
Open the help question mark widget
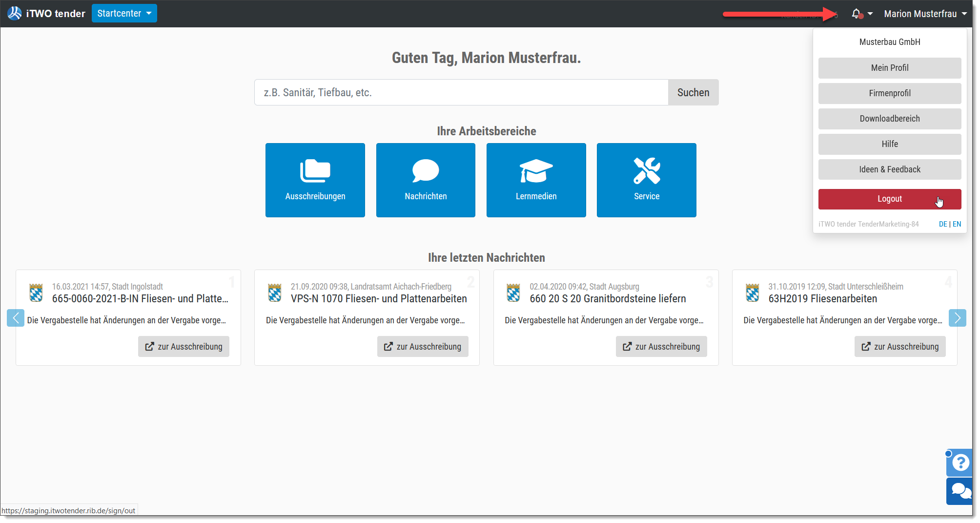[960, 462]
